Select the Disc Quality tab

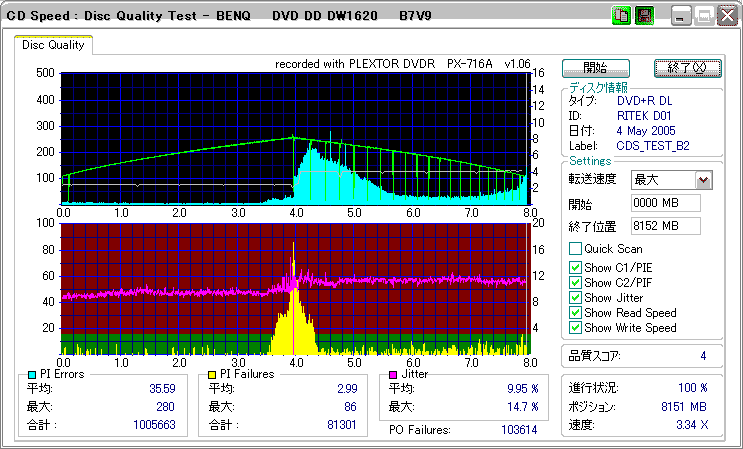tap(54, 45)
